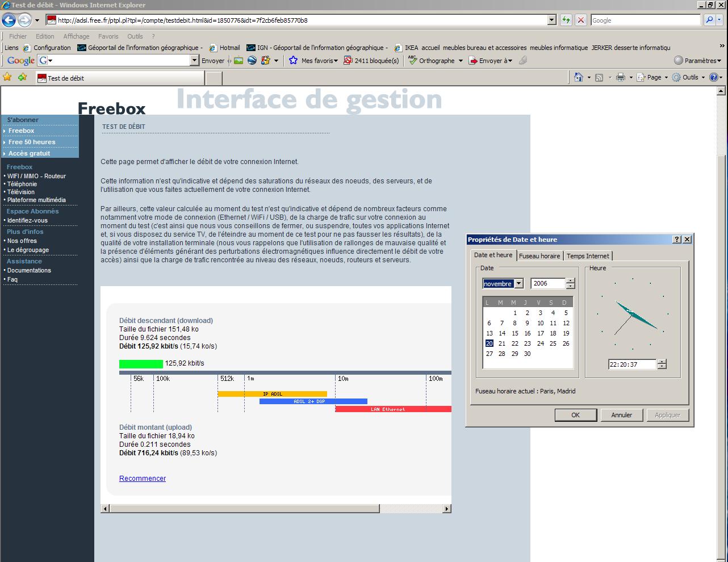The height and width of the screenshot is (562, 728).
Task: Click the dialog's question mark help button
Action: (677, 240)
